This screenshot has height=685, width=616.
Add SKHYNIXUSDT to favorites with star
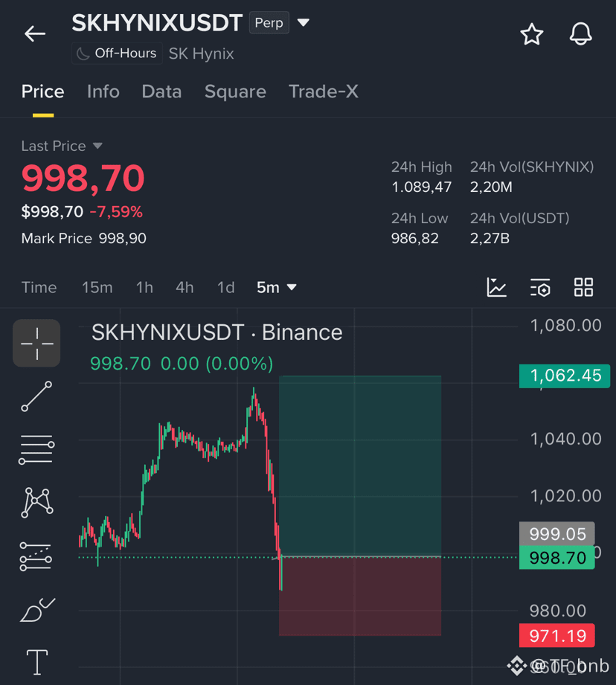[x=532, y=34]
